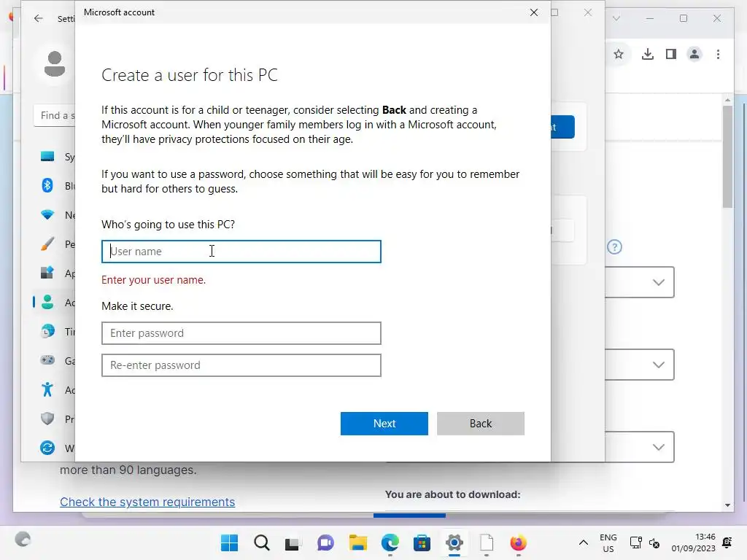Expand the second dropdown on browser page
The height and width of the screenshot is (560, 747).
click(659, 365)
